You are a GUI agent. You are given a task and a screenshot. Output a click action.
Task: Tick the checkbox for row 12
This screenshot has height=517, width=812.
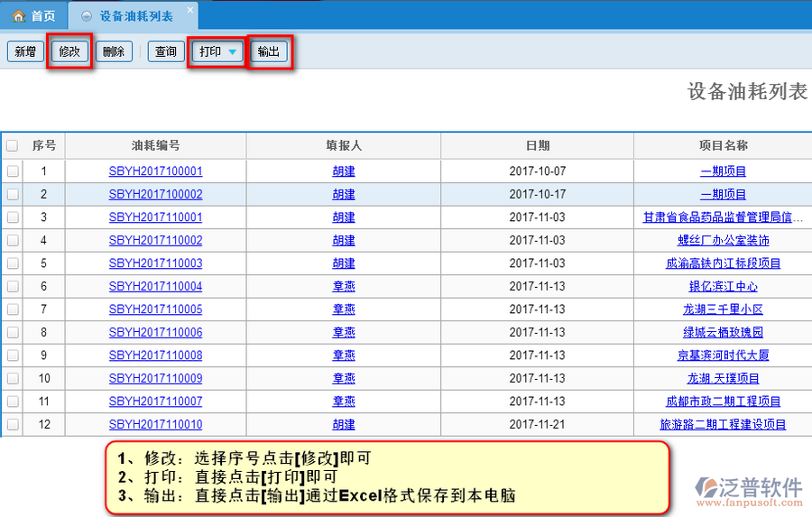13,424
